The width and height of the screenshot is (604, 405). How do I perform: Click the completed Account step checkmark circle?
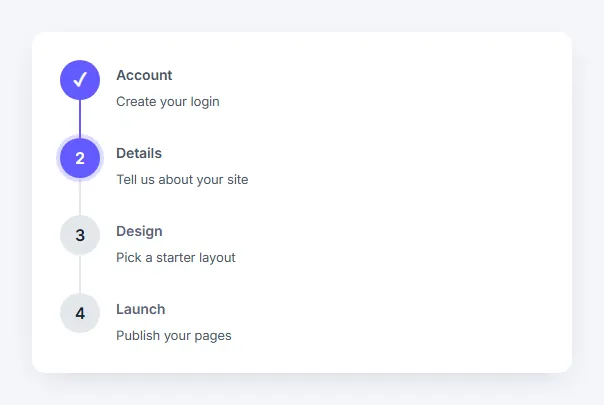80,80
